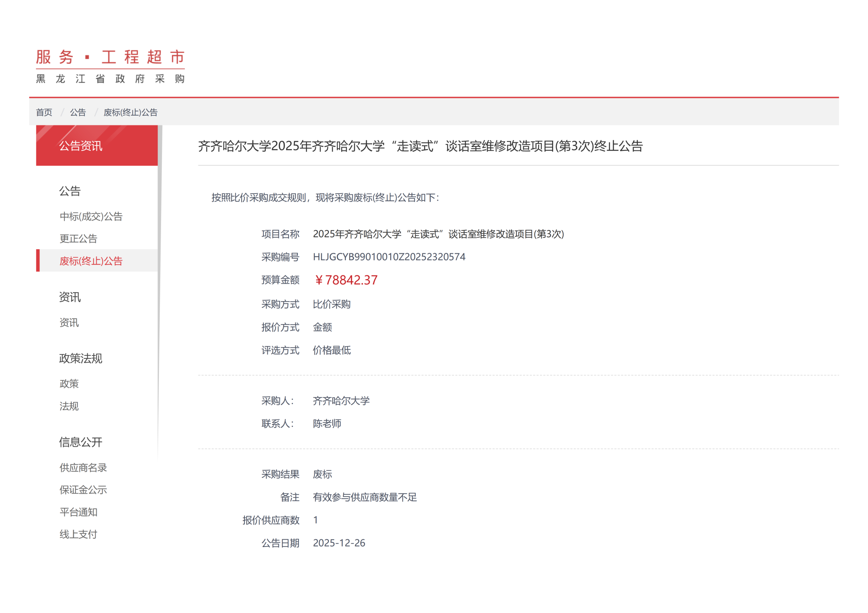The height and width of the screenshot is (613, 868).
Task: Go to 首页 in breadcrumb
Action: [44, 112]
